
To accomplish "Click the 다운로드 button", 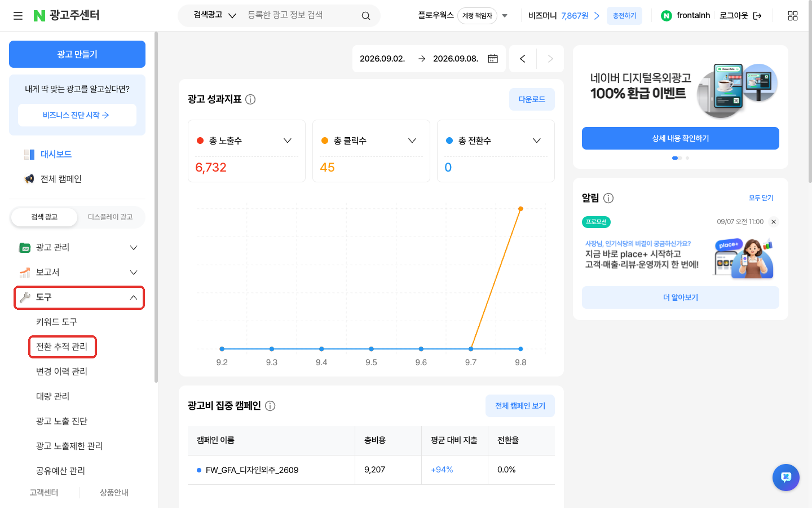I will pos(532,99).
